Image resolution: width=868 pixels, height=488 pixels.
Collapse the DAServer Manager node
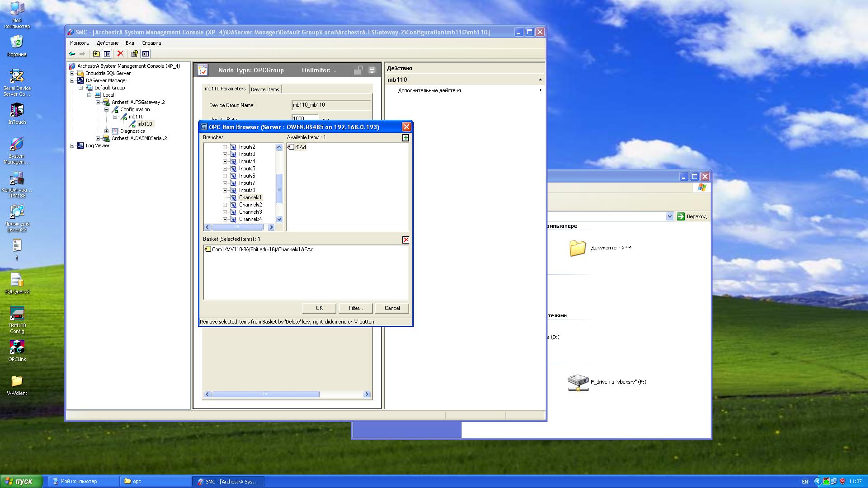pyautogui.click(x=72, y=80)
